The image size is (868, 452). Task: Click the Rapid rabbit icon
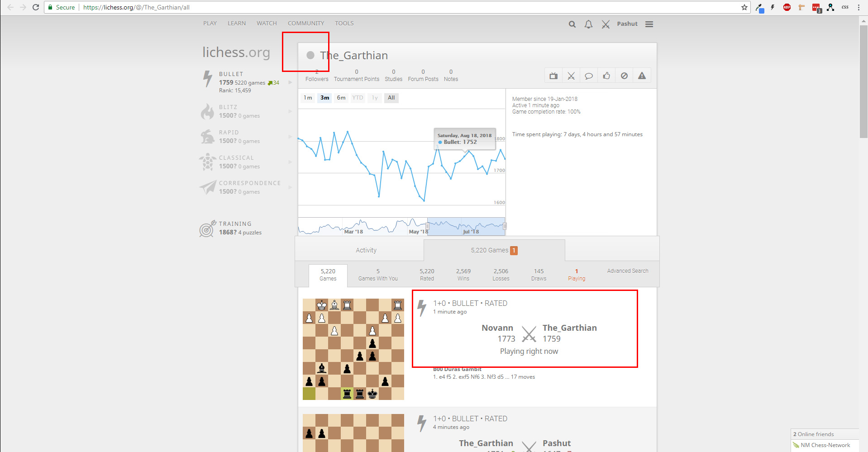(x=207, y=137)
